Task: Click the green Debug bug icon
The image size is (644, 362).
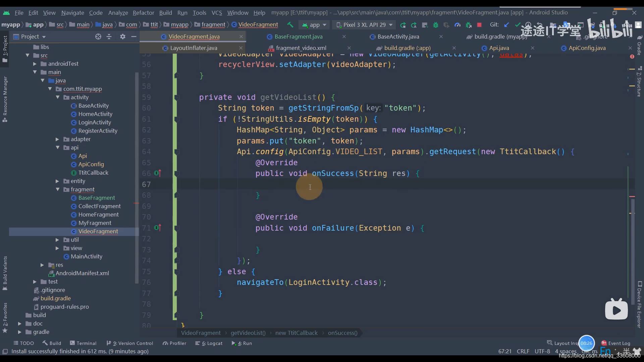Action: (x=435, y=25)
